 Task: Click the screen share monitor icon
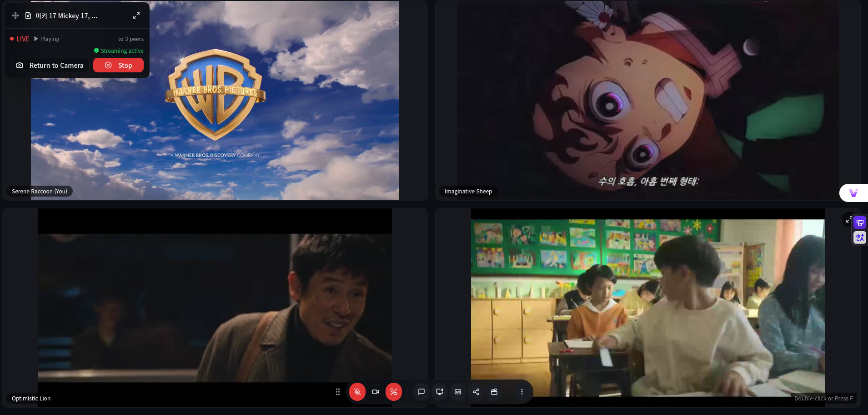440,392
